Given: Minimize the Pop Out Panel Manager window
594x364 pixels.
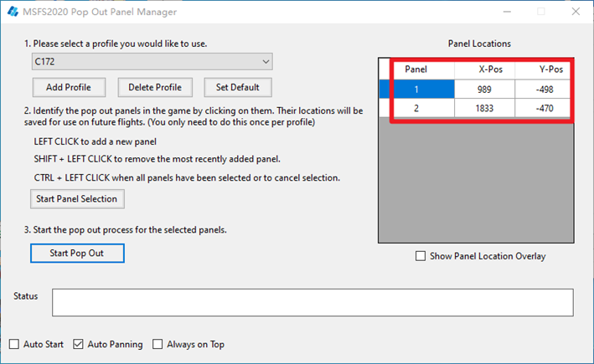Looking at the screenshot, I should coord(507,12).
